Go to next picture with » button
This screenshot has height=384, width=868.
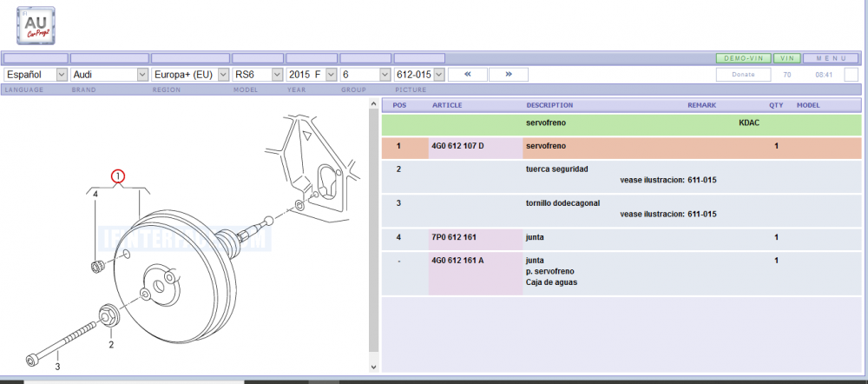click(508, 74)
